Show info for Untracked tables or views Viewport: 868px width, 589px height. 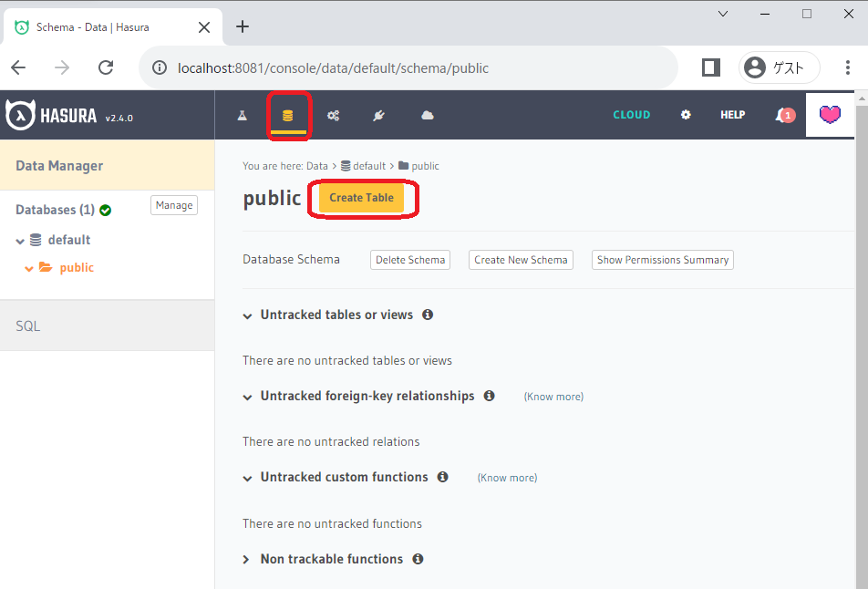tap(428, 315)
